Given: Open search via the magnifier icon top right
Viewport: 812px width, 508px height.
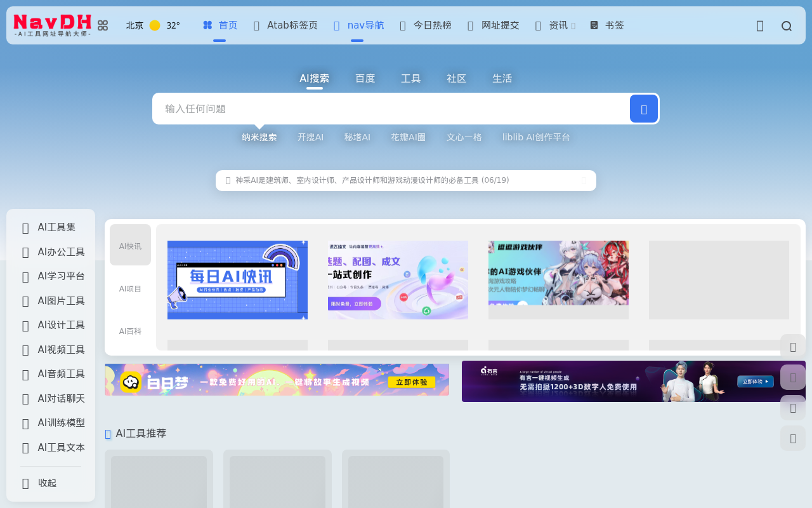Looking at the screenshot, I should click(787, 25).
